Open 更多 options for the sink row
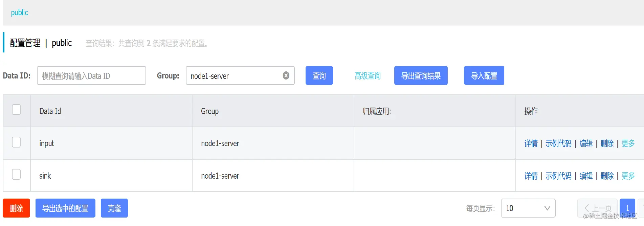Screen dimensions: 644x226 [x=628, y=176]
